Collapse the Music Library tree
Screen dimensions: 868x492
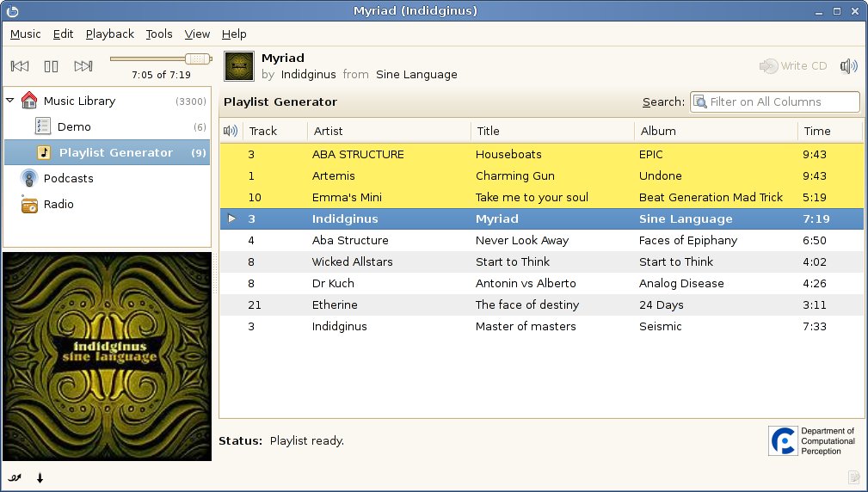[x=10, y=101]
